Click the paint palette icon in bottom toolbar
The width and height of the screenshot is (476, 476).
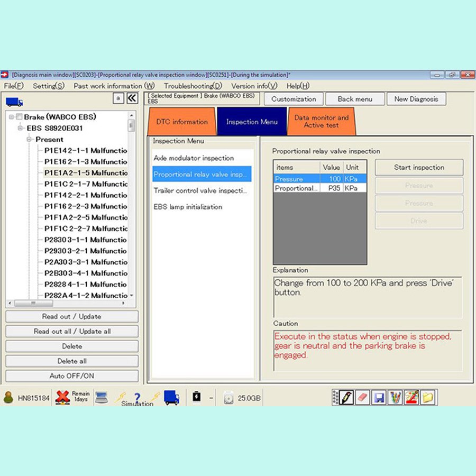(x=412, y=397)
